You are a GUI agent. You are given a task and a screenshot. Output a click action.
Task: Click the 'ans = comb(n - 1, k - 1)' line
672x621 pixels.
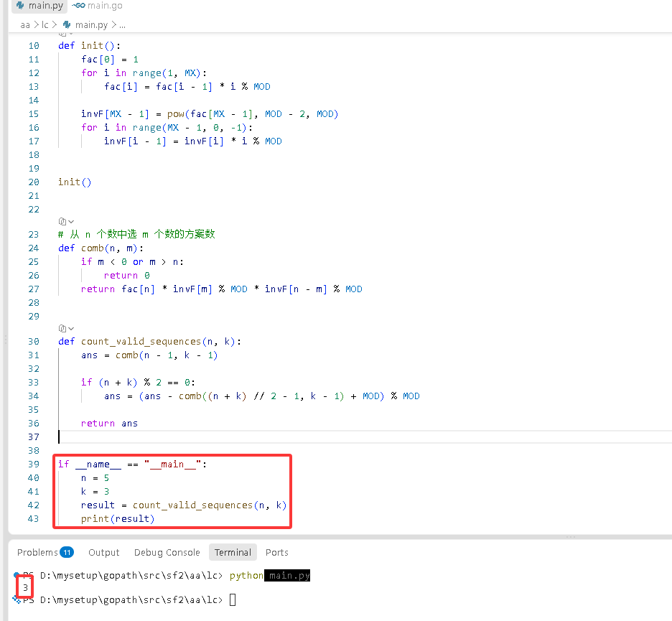coord(149,355)
